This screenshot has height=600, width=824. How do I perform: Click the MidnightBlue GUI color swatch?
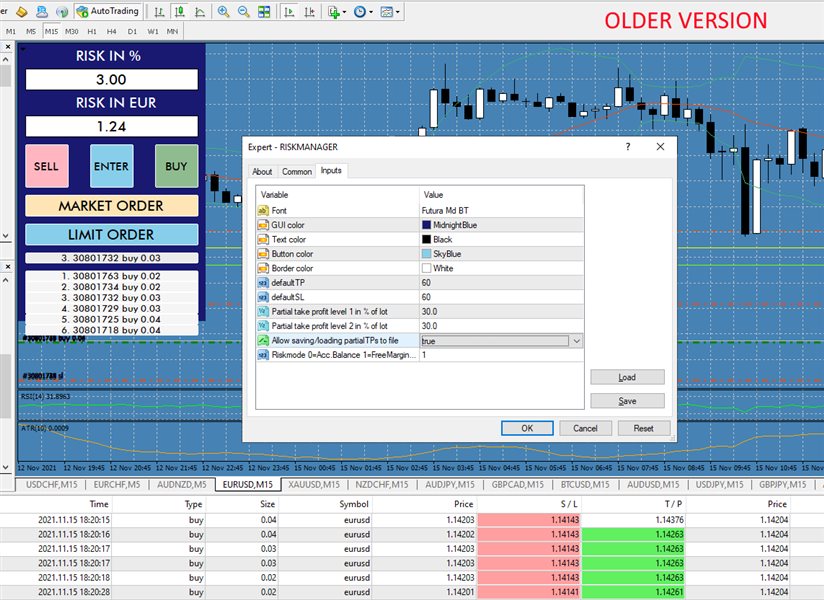[427, 226]
